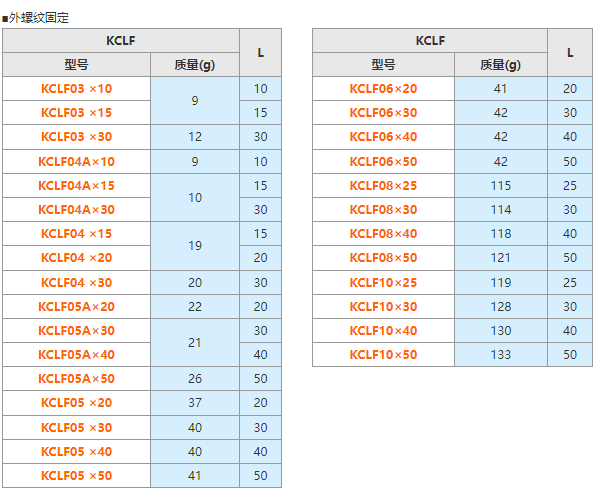Open the KCLF03 ×10 model link

tap(76, 89)
